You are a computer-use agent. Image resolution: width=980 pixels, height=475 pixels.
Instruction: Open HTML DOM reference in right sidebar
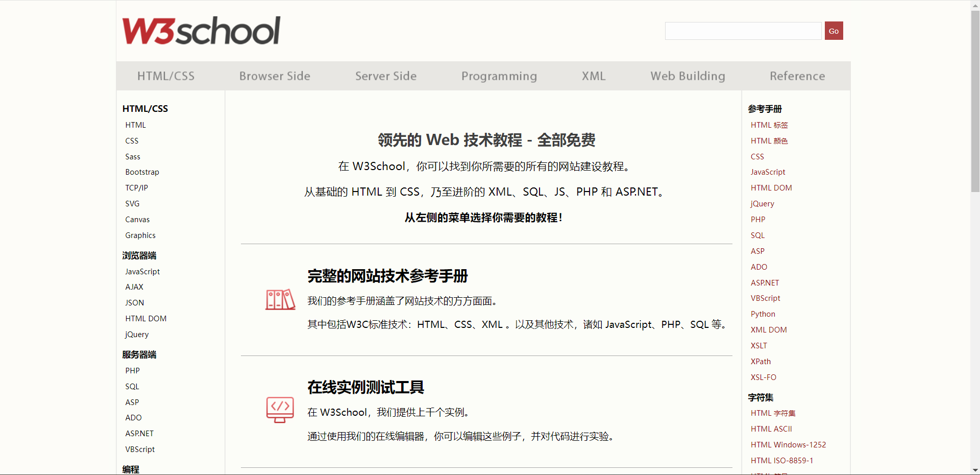771,188
